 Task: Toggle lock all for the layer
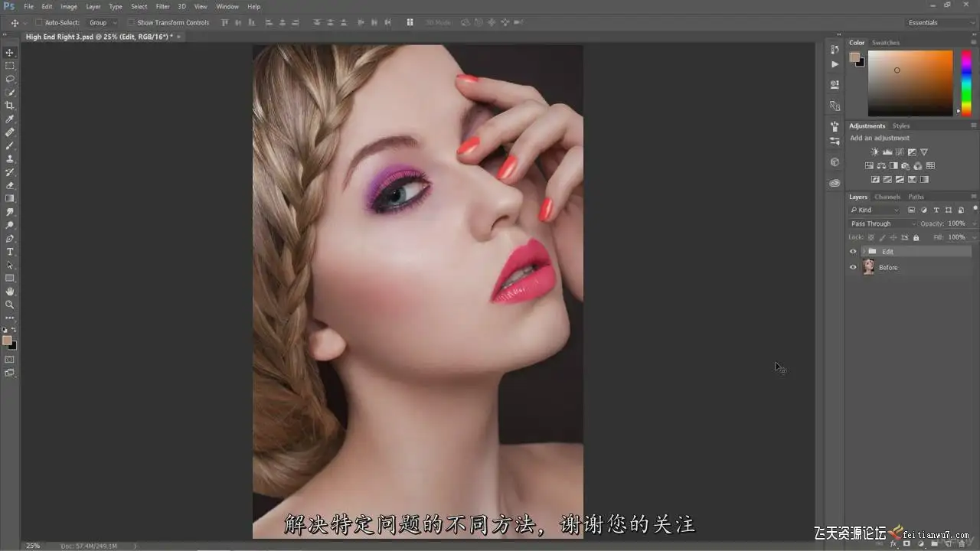[916, 238]
